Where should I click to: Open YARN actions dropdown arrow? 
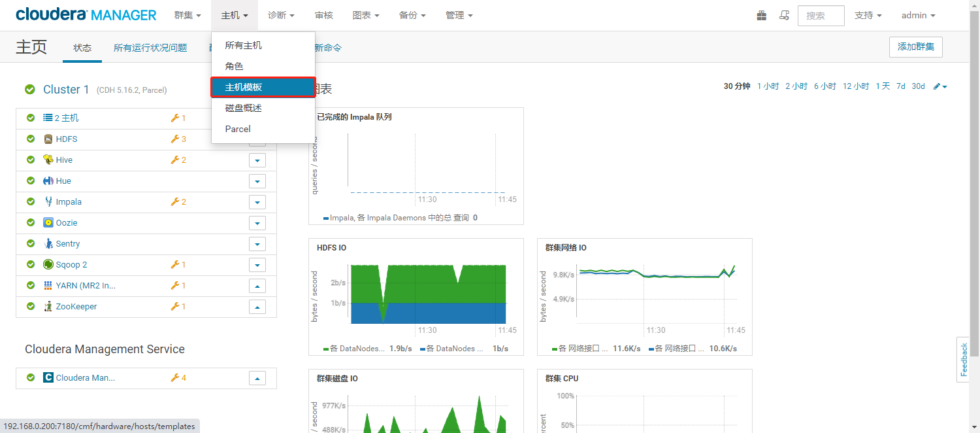[x=257, y=286]
